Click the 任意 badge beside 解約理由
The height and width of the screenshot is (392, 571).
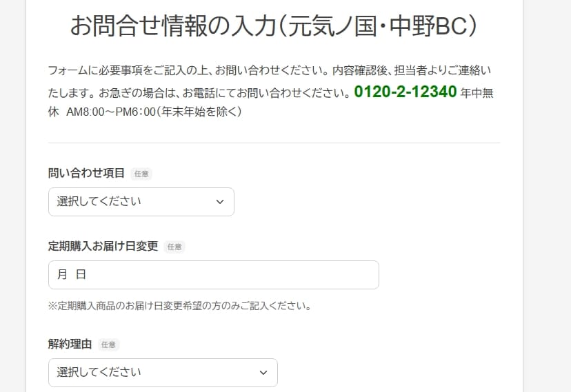[x=108, y=344]
